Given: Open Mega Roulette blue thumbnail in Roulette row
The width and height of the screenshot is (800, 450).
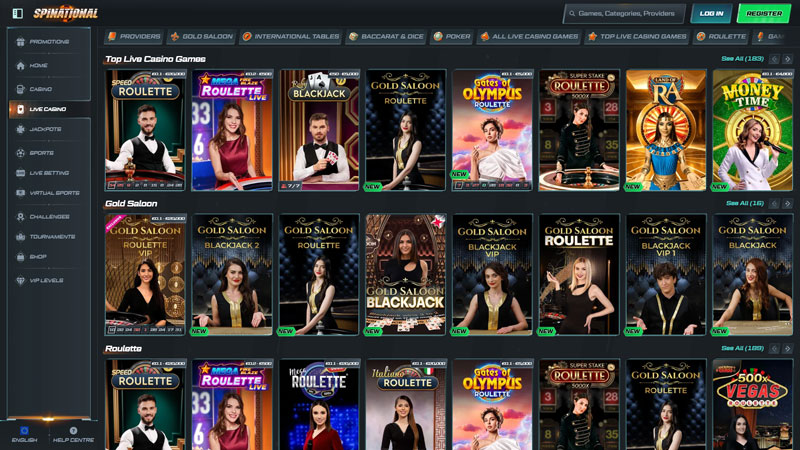Looking at the screenshot, I should [x=319, y=405].
